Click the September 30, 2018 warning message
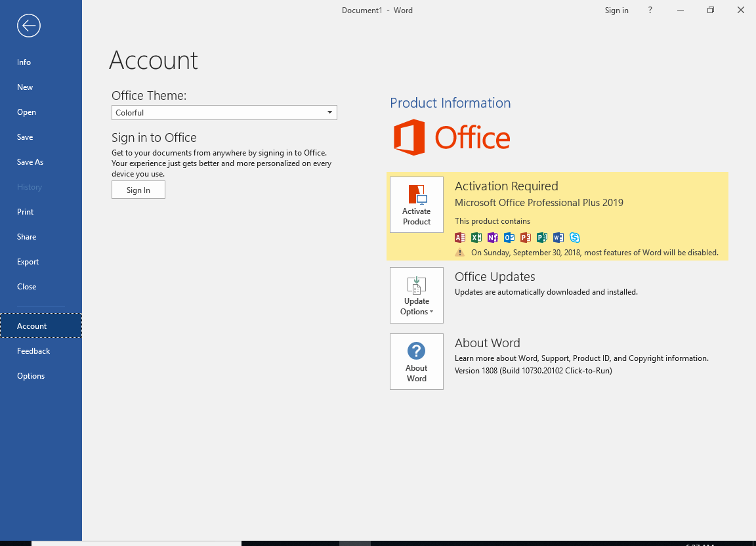 (x=595, y=253)
